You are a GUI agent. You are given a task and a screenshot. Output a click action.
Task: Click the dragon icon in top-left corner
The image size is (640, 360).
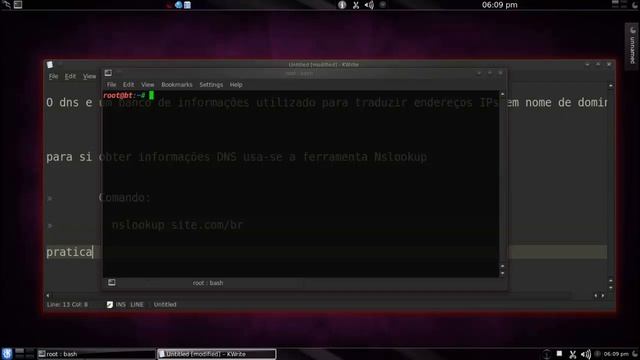(6, 4)
